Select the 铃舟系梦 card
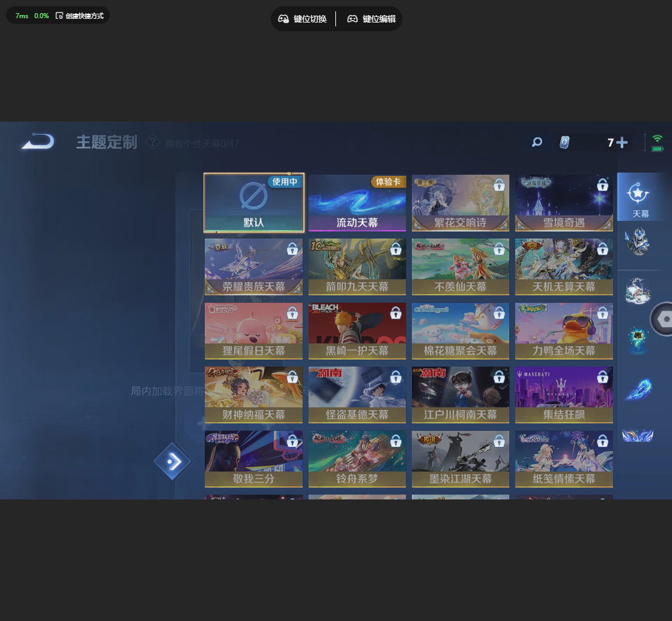This screenshot has height=621, width=672. [357, 459]
